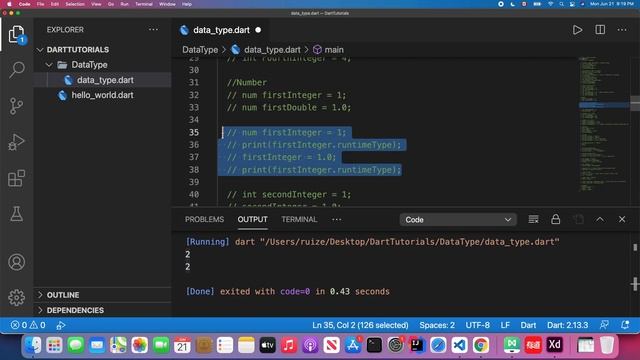The width and height of the screenshot is (640, 360).
Task: Change encoding via UTF-8
Action: tap(478, 325)
